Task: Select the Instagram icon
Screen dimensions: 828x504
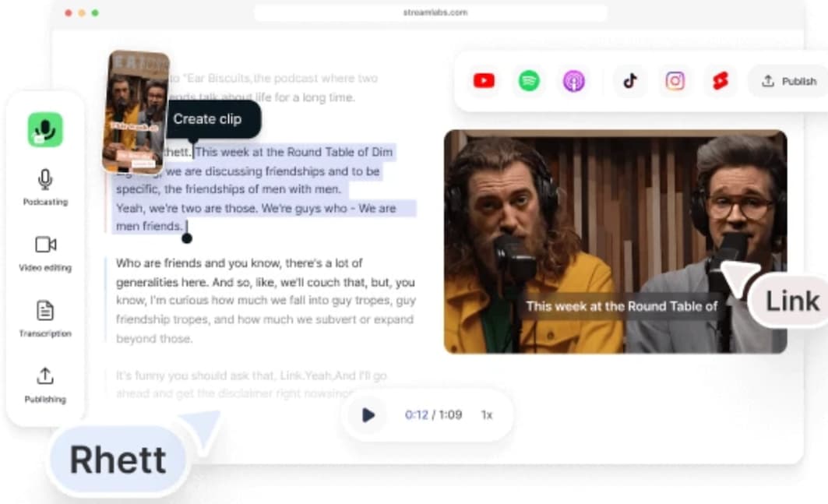Action: point(675,81)
